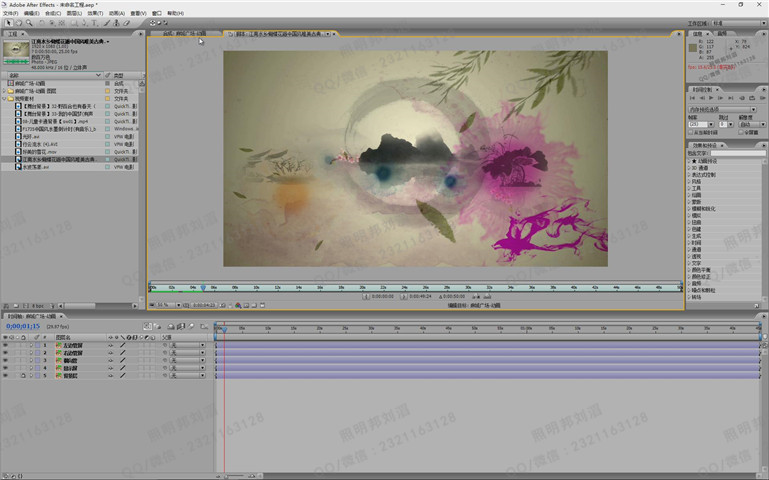The image size is (769, 480).
Task: Expand the 模糊和锐化 effects category
Action: point(689,208)
